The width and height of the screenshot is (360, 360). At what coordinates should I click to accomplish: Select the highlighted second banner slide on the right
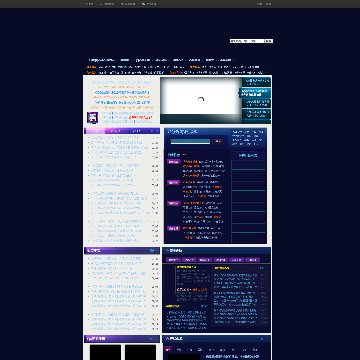pos(255,93)
